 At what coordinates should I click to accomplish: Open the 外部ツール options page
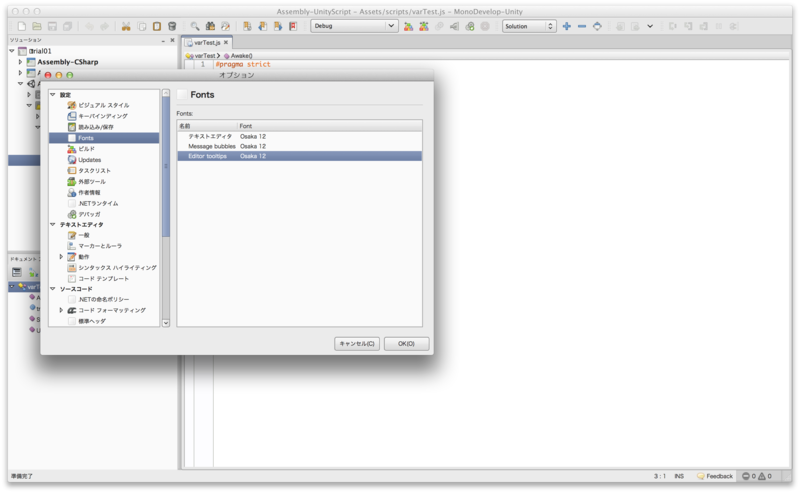pos(92,182)
